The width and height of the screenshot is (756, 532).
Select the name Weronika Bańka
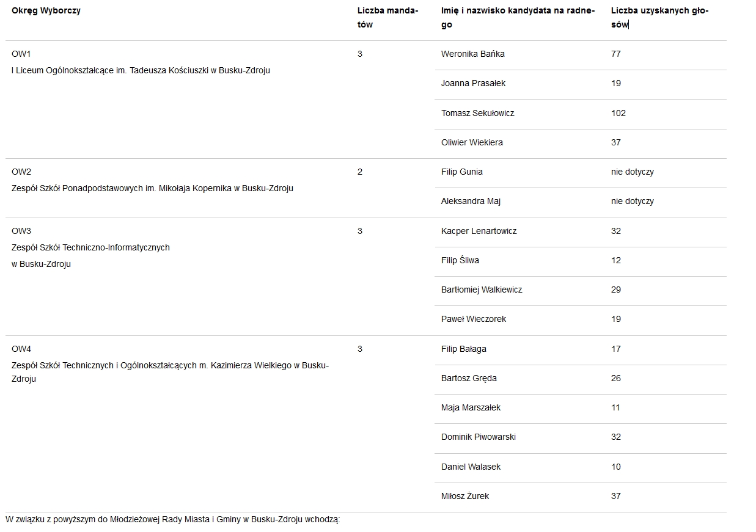472,54
